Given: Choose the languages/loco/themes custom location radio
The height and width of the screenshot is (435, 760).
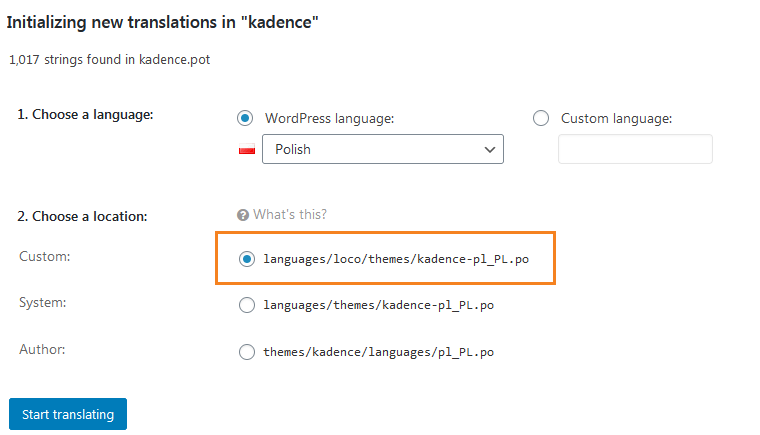Looking at the screenshot, I should click(x=247, y=259).
